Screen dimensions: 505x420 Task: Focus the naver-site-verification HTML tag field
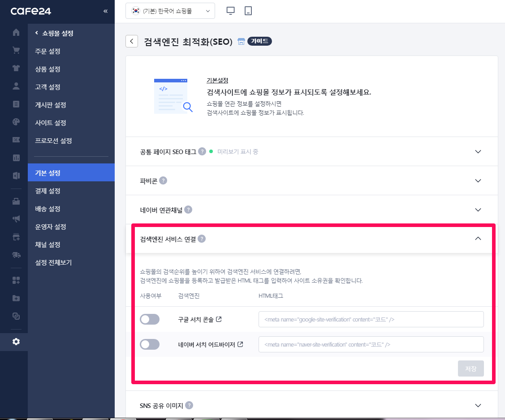[x=371, y=344]
